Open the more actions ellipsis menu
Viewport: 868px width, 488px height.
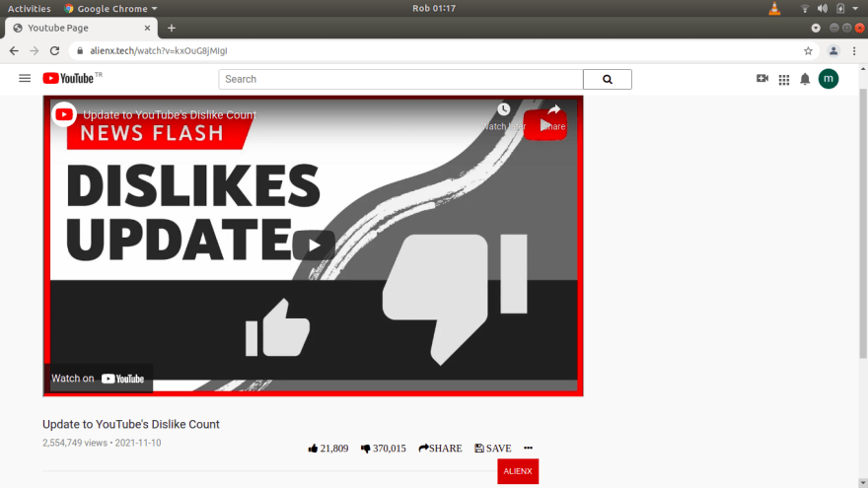click(x=528, y=449)
